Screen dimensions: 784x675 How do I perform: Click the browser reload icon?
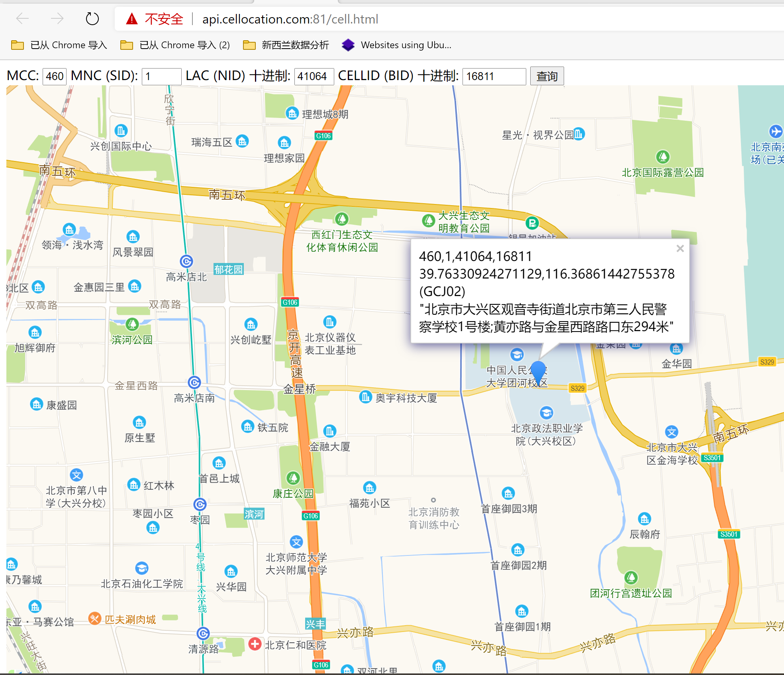pyautogui.click(x=92, y=19)
